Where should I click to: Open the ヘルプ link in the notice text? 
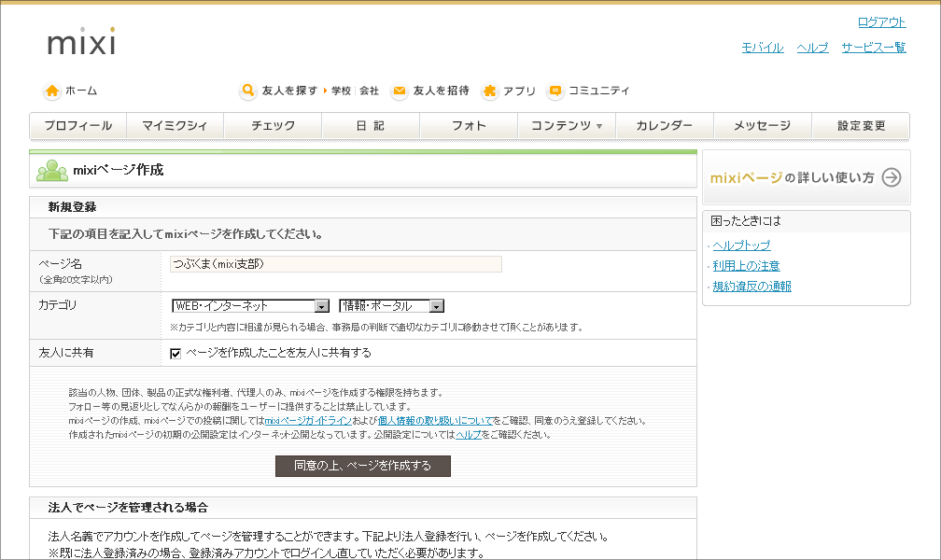[468, 435]
